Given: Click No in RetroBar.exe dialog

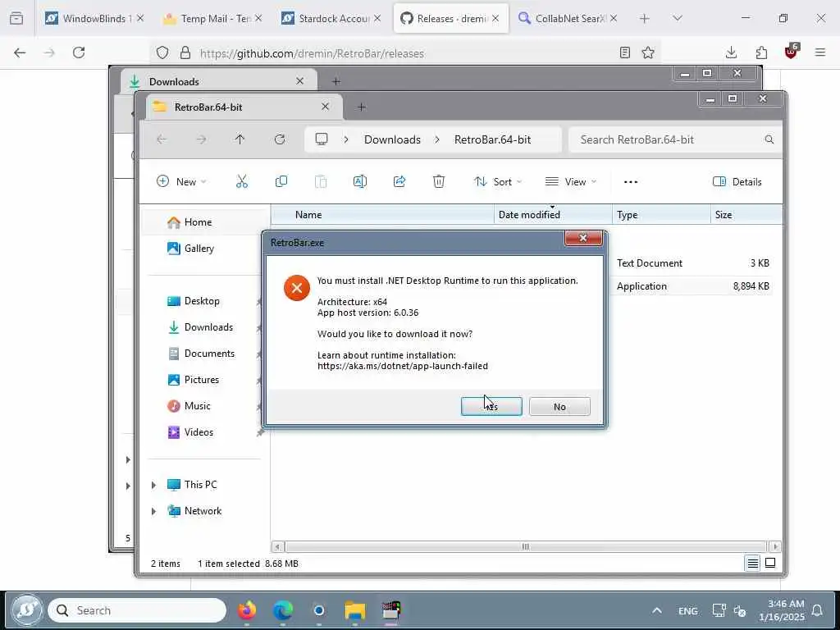Looking at the screenshot, I should tap(559, 407).
